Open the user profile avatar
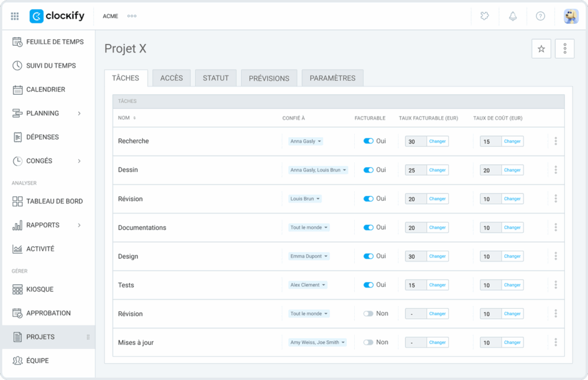Viewport: 588px width, 380px height. pyautogui.click(x=571, y=16)
